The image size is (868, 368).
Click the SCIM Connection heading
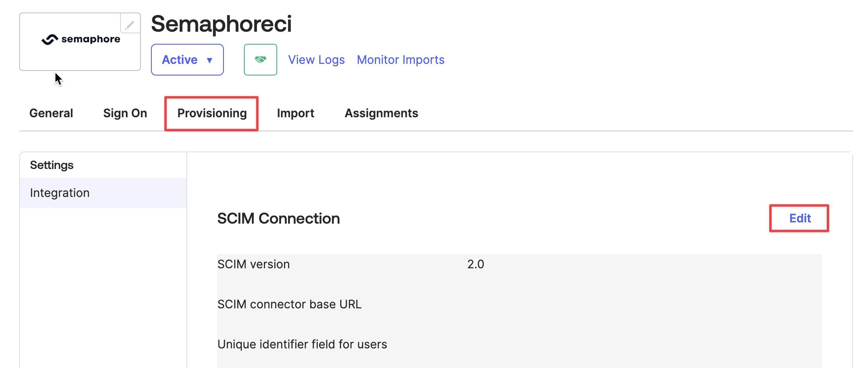[x=278, y=218]
